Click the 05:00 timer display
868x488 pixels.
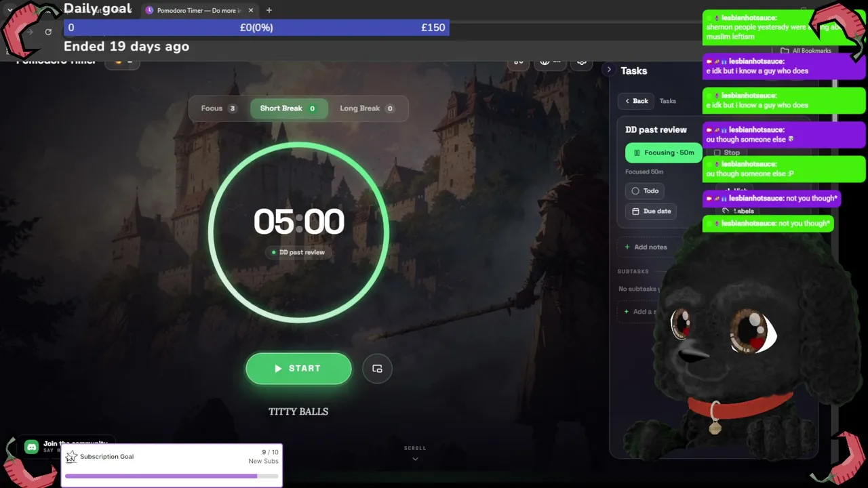299,222
